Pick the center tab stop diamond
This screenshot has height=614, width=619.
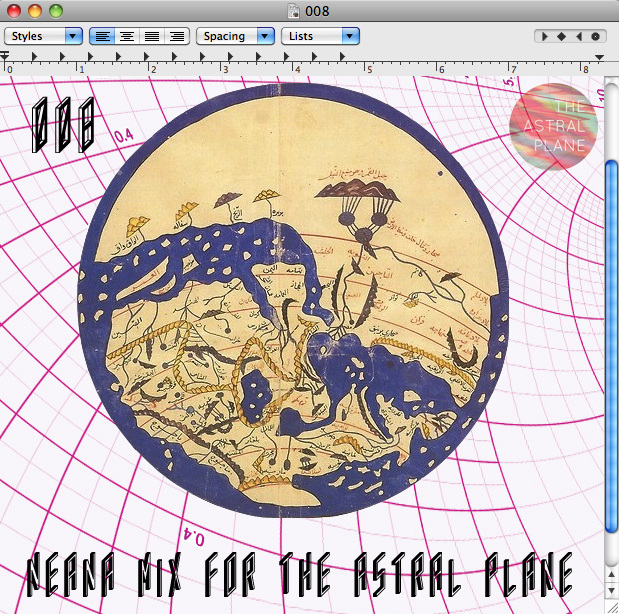point(561,36)
